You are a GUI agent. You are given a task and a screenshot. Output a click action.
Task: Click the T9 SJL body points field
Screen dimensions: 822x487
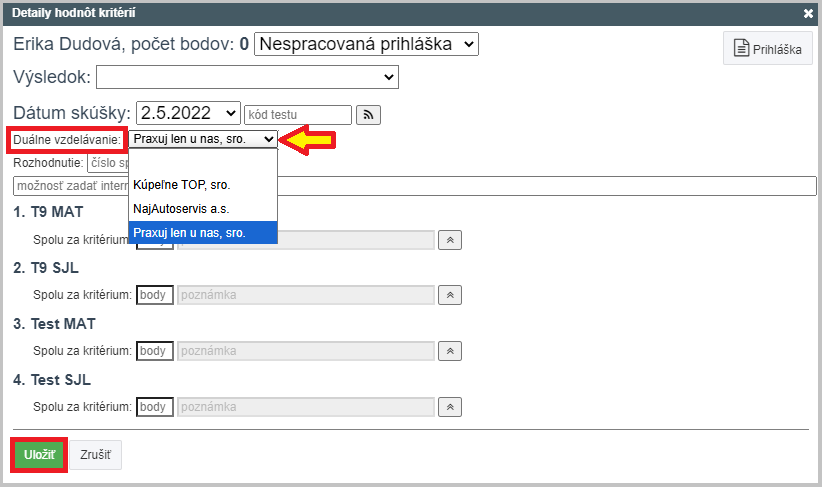[x=155, y=295]
